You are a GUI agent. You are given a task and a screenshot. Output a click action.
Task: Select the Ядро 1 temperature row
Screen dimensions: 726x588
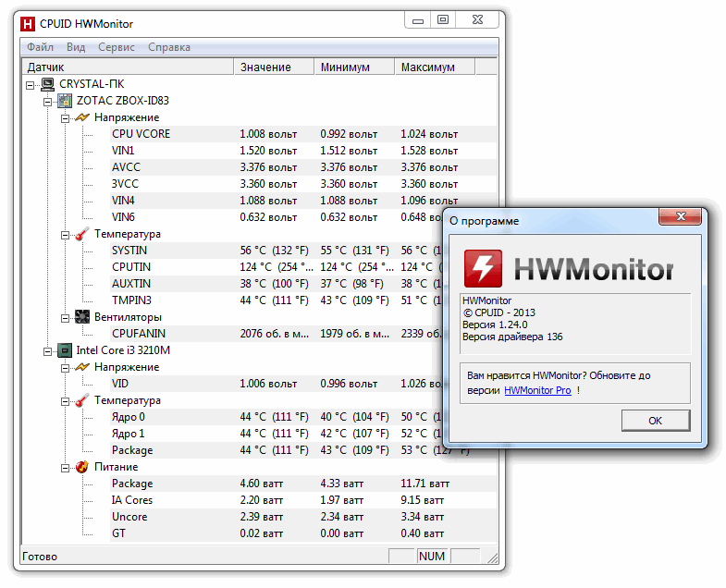(276, 434)
